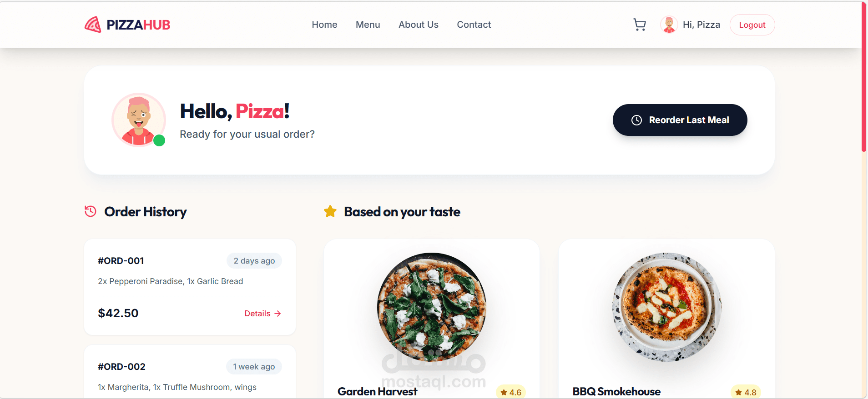This screenshot has width=868, height=399.
Task: Click the BBQ Smokehouse pizza image
Action: click(x=666, y=307)
